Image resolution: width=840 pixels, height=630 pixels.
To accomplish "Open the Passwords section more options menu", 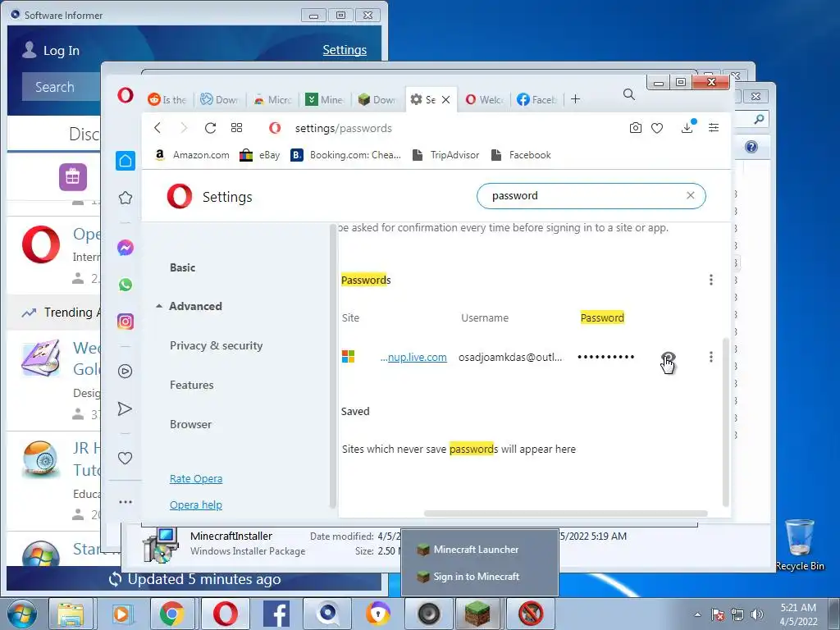I will click(x=711, y=280).
